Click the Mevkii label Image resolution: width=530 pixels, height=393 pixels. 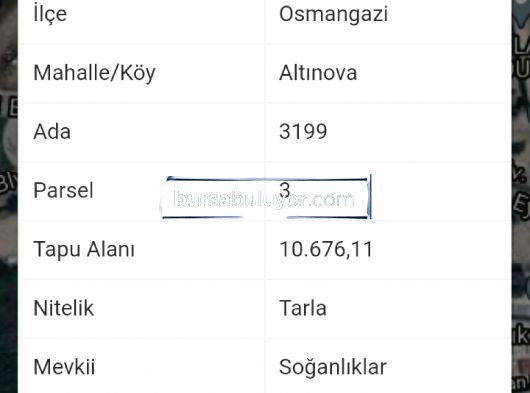pos(64,367)
